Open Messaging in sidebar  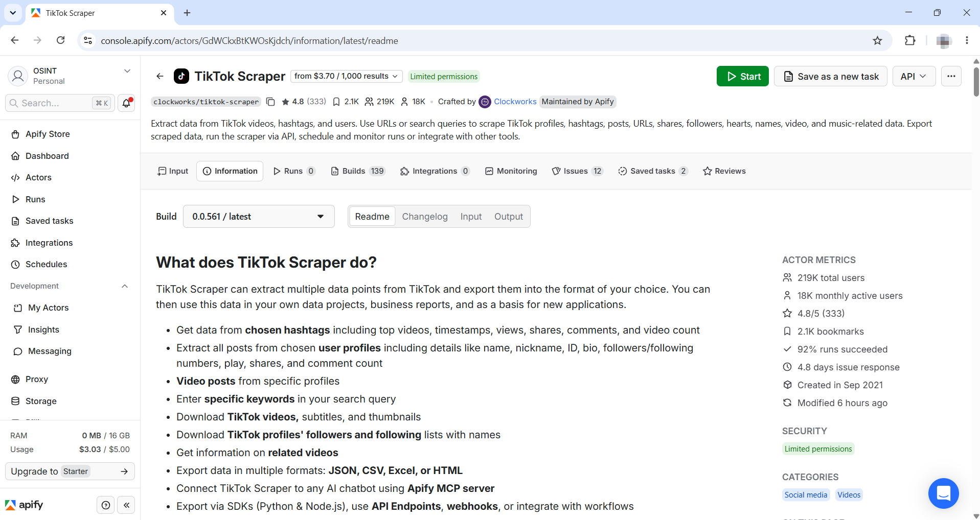click(70, 351)
